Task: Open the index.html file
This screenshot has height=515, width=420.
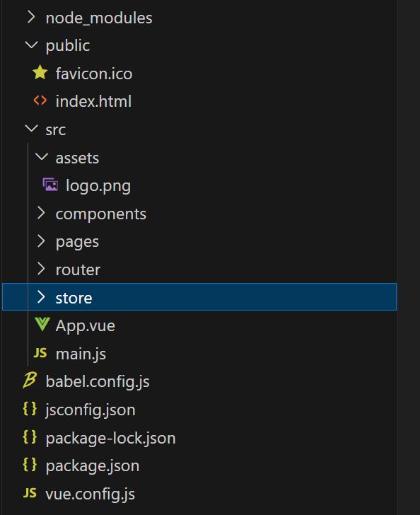Action: pos(93,101)
